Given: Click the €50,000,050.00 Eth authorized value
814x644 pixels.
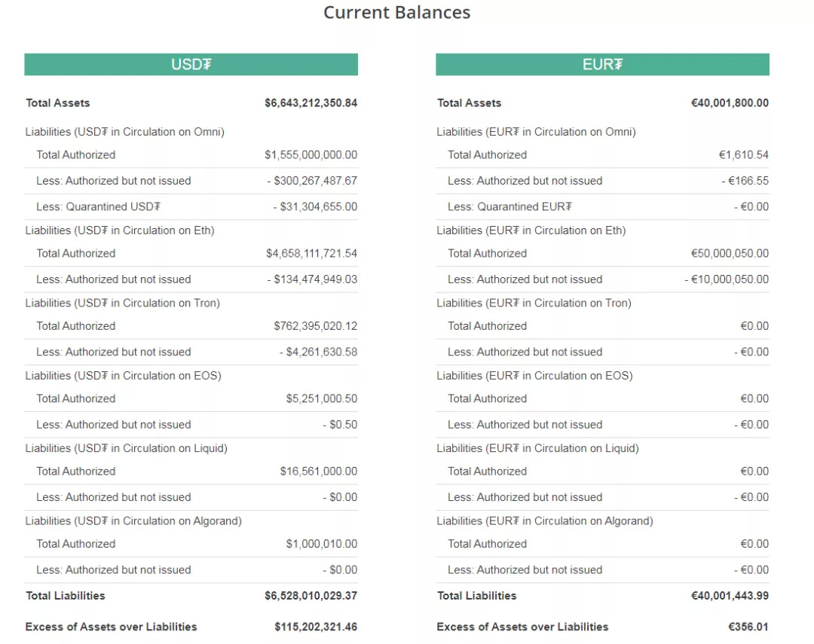Looking at the screenshot, I should pyautogui.click(x=730, y=254).
